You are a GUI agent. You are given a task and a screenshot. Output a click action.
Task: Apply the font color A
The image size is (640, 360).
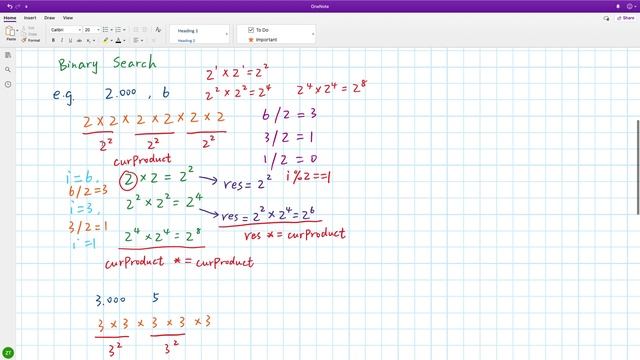(118, 40)
